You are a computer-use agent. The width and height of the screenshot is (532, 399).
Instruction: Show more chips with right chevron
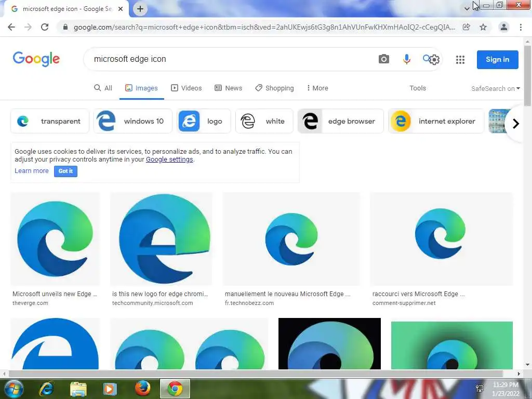pos(516,124)
